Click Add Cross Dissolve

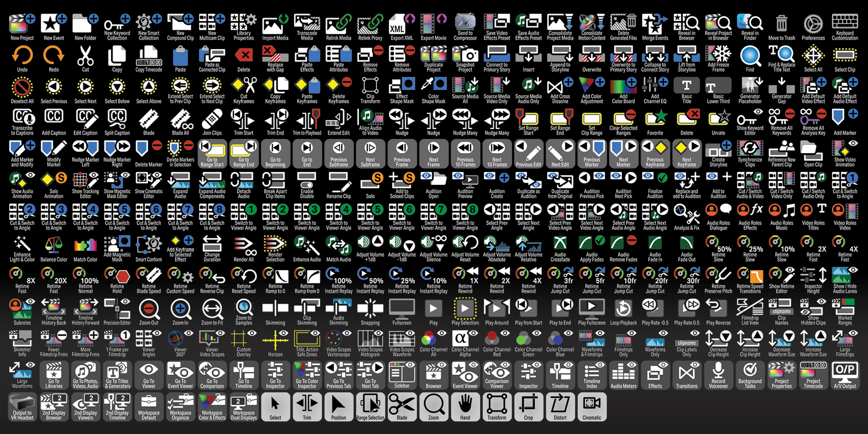pyautogui.click(x=560, y=90)
